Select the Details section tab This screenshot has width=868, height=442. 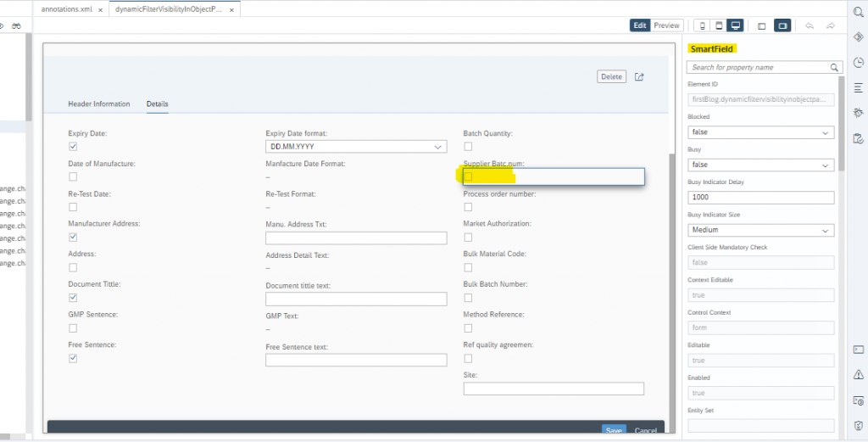[x=157, y=104]
